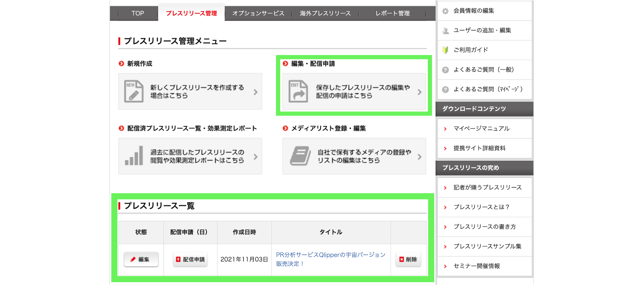Image resolution: width=644 pixels, height=285 pixels.
Task: Click the gear icon beside 会員情報の編集
Action: (x=446, y=11)
